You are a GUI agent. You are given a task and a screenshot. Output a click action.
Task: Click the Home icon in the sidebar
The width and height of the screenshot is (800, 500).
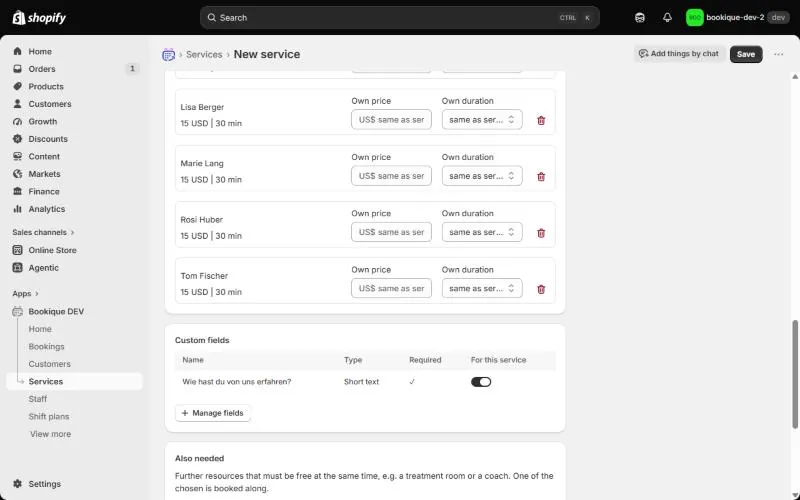click(x=17, y=51)
